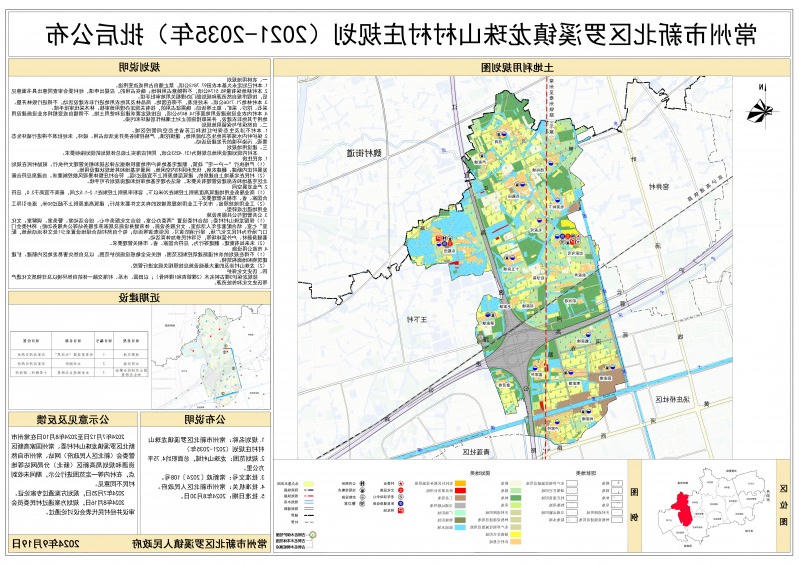The width and height of the screenshot is (799, 565).
Task: Click the 公示意见及反馈 header
Action: click(x=72, y=419)
